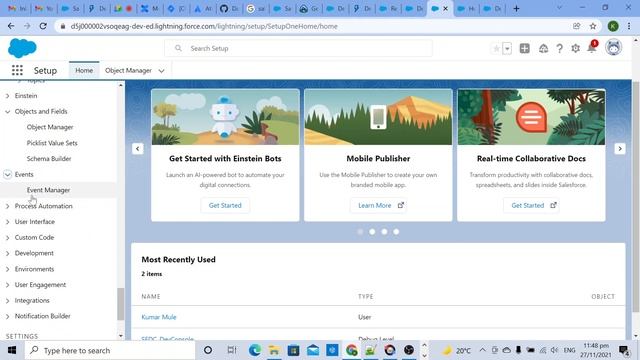
Task: Expand the Development section
Action: pyautogui.click(x=7, y=253)
